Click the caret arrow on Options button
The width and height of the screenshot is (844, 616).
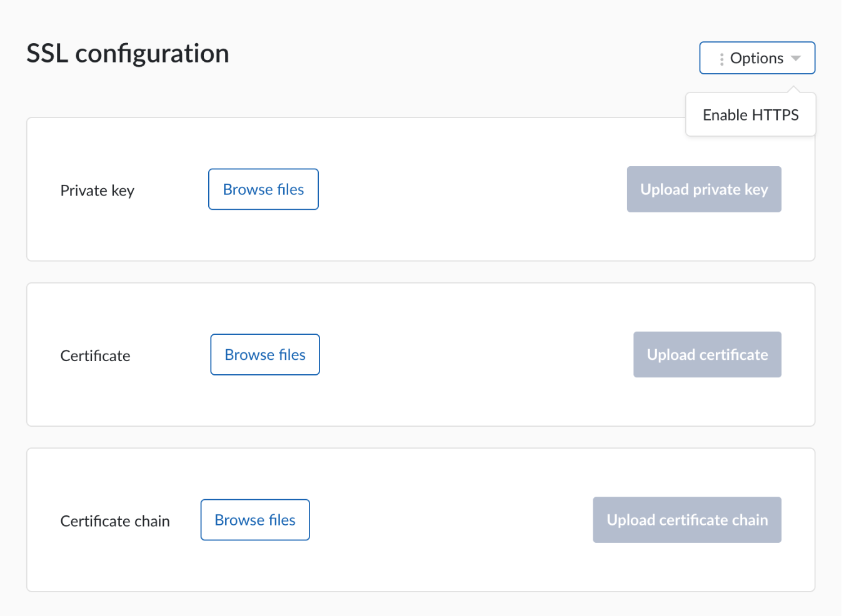click(x=796, y=58)
